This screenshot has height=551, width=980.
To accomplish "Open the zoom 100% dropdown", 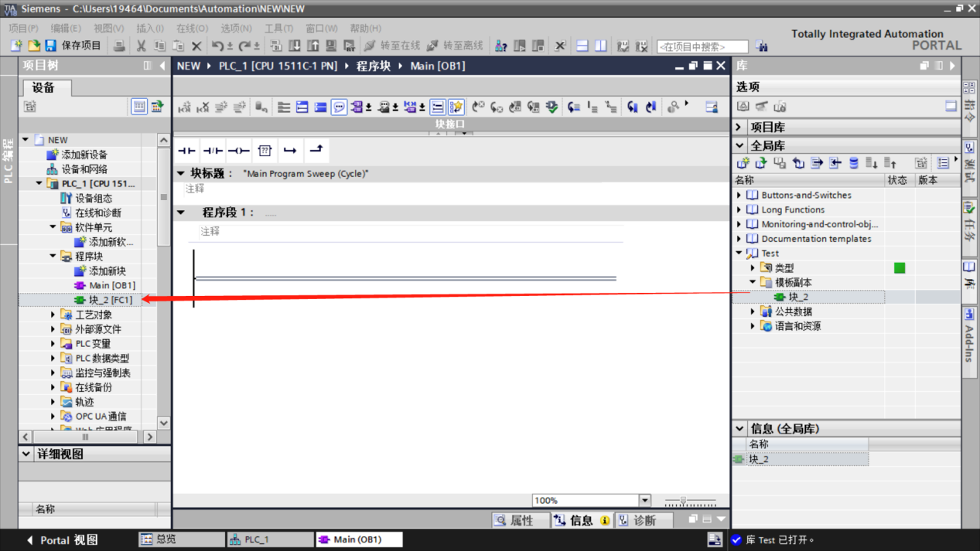I will 644,501.
